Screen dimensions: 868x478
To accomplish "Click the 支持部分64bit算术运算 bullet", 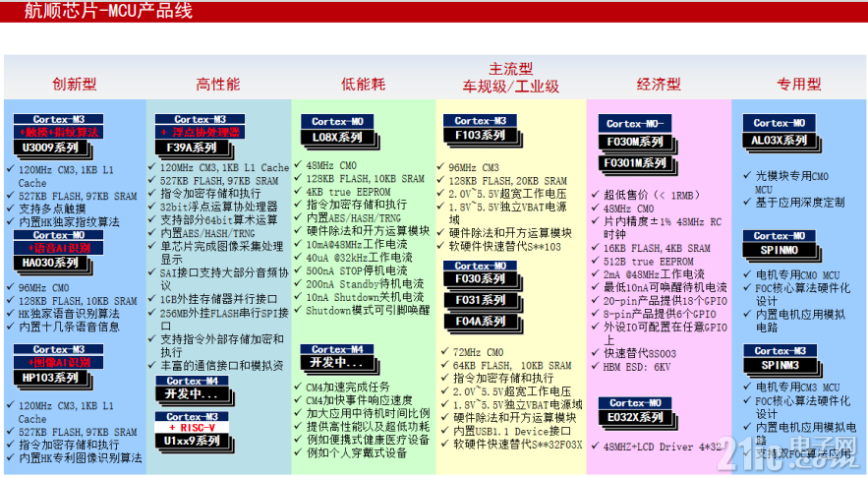I will pos(219,220).
